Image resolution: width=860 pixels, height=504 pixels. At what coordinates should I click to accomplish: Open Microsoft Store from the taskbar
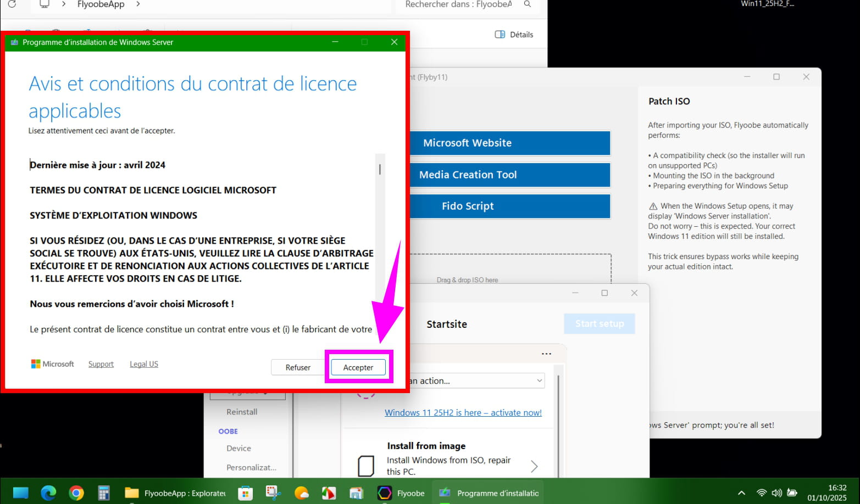[x=245, y=493]
